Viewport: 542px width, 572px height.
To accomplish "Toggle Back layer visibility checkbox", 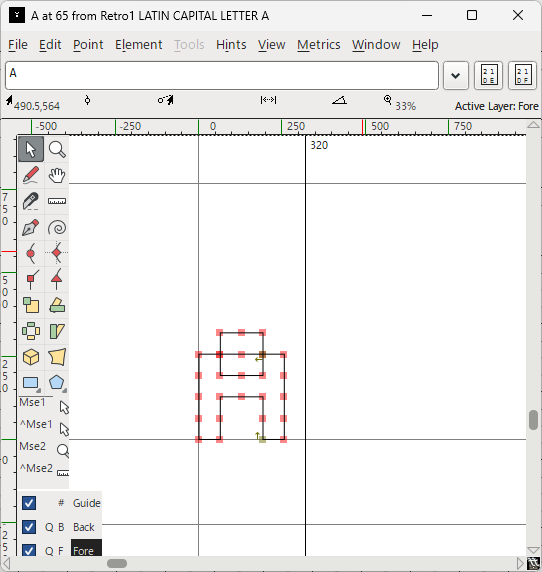I will [x=29, y=527].
